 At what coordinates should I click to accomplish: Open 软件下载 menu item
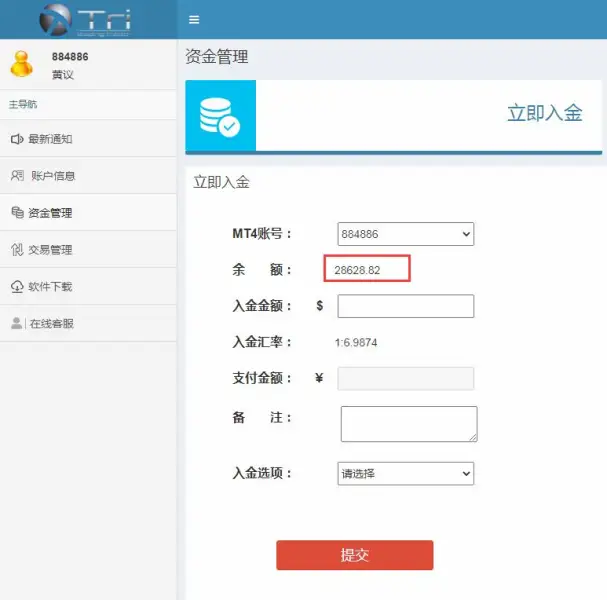(88, 287)
